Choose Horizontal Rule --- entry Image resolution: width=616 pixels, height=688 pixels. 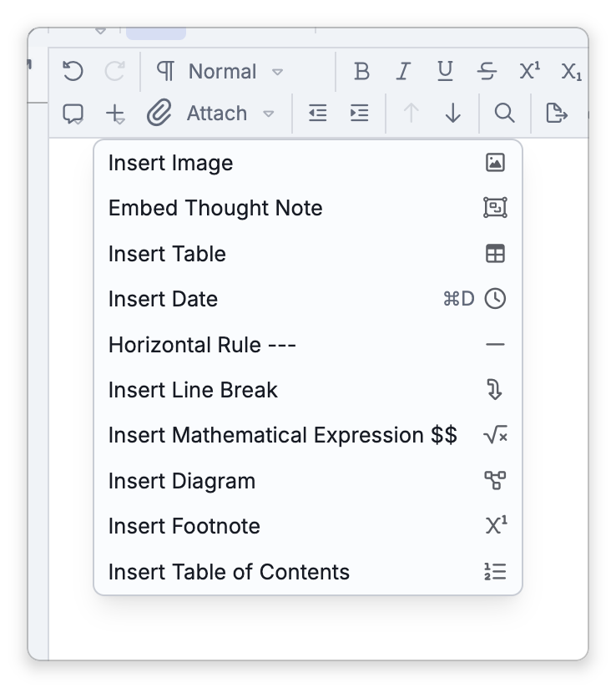(308, 345)
